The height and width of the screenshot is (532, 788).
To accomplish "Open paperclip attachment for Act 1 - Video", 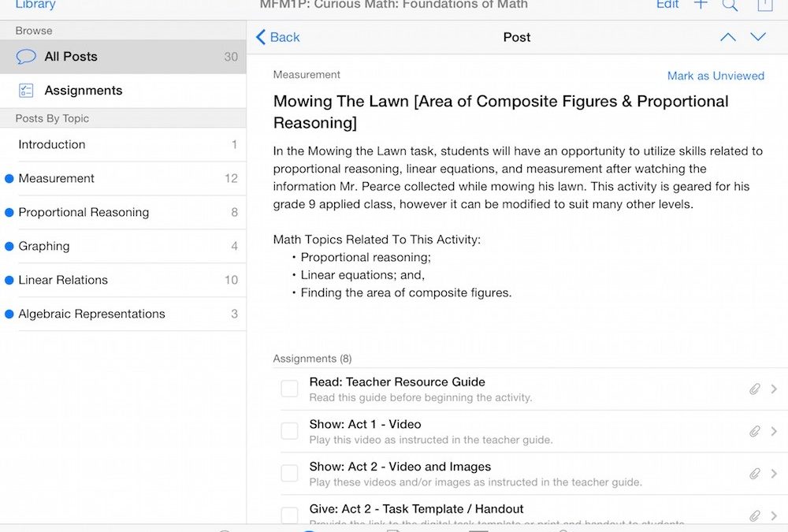I will coord(754,431).
